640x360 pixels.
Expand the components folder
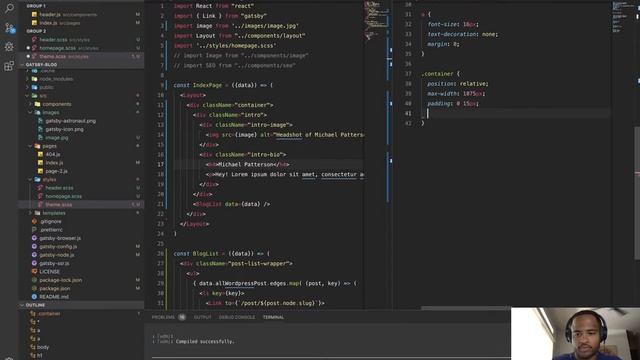31,104
